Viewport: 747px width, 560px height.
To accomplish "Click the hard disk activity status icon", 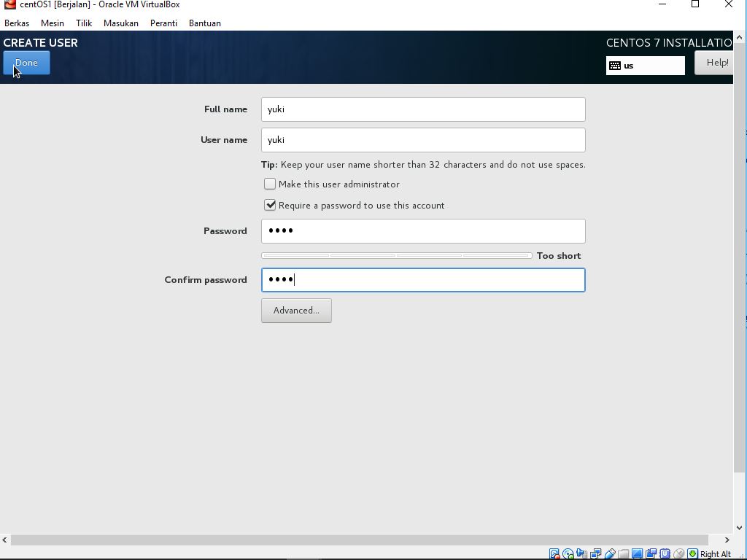I will point(554,554).
